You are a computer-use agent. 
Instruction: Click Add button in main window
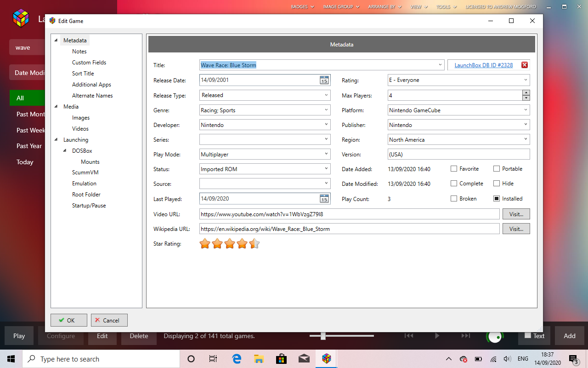click(x=570, y=336)
